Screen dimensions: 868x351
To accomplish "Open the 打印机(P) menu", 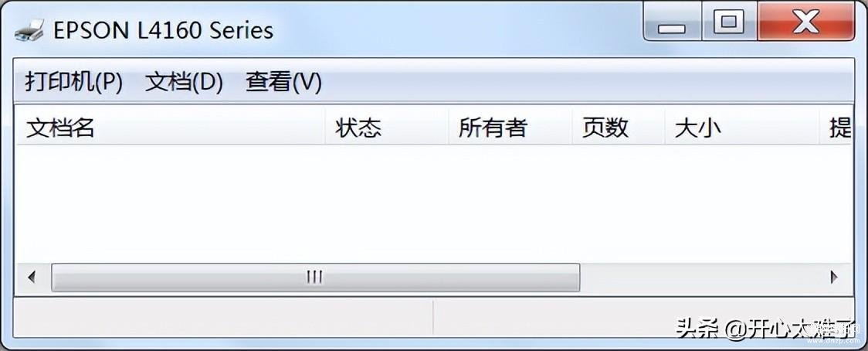I will 73,83.
